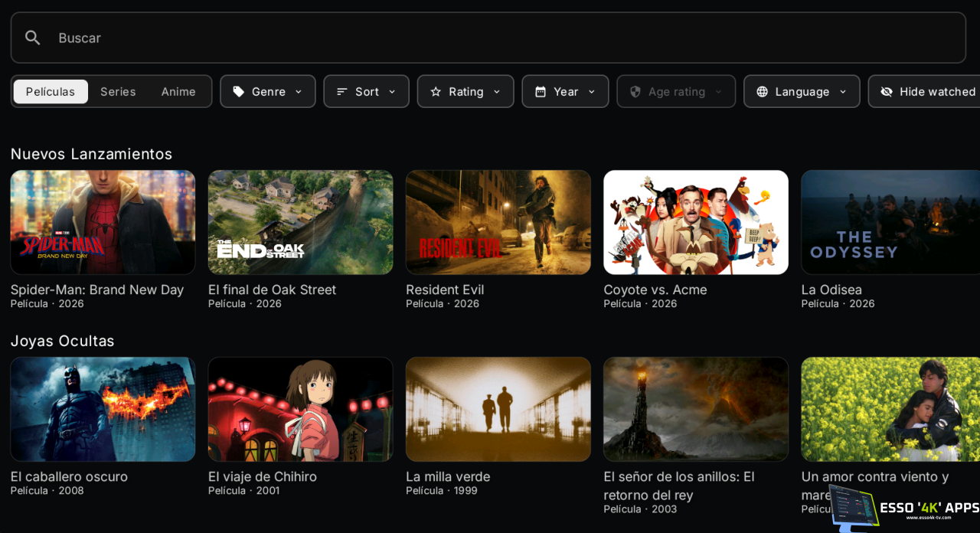Viewport: 980px width, 533px height.
Task: Open the yellow flower field couple poster
Action: pos(890,409)
